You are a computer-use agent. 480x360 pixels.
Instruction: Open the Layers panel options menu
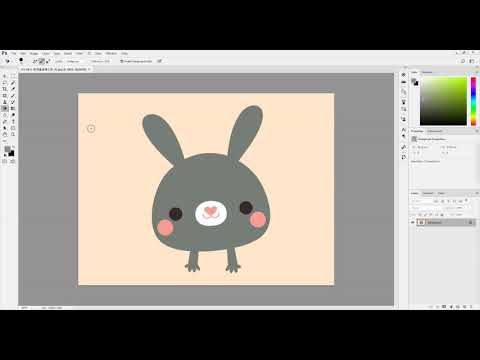tap(477, 193)
